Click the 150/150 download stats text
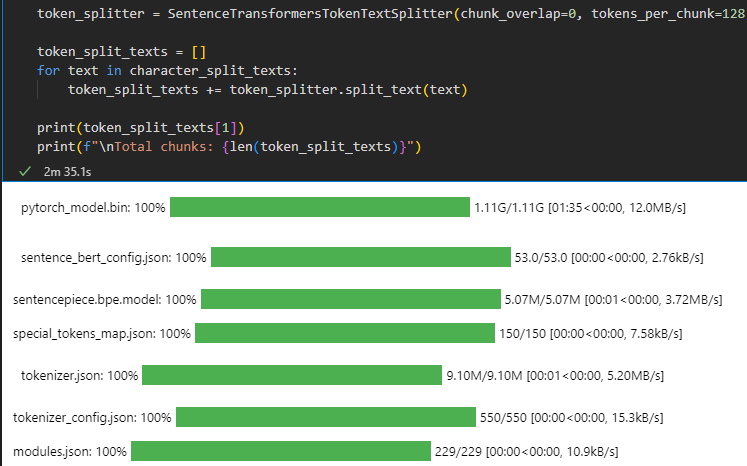Image resolution: width=747 pixels, height=466 pixels. (591, 334)
